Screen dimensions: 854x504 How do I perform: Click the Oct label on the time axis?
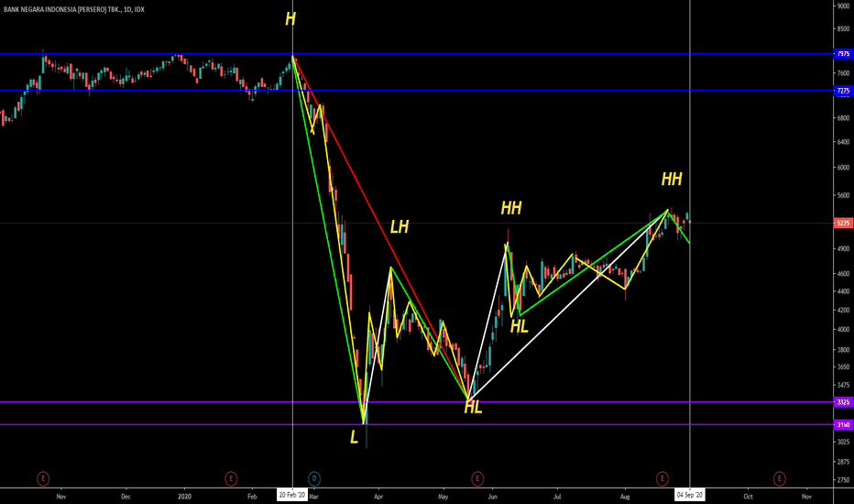(749, 497)
